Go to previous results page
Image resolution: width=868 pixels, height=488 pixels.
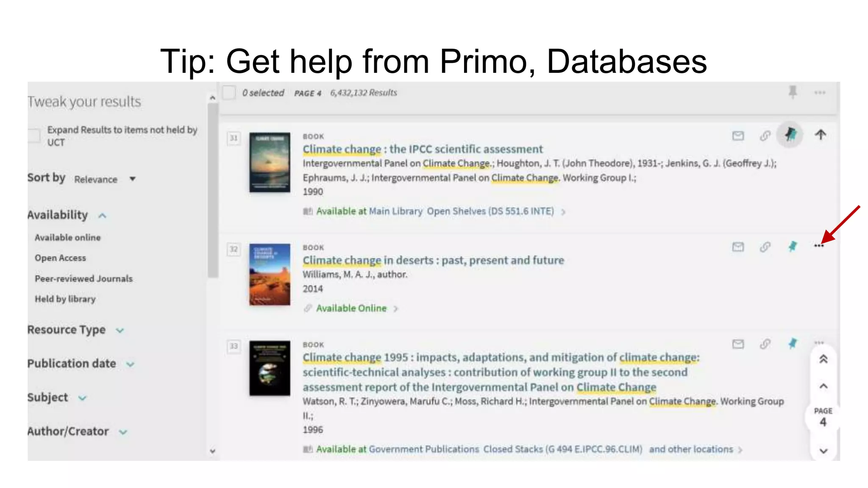pos(823,386)
